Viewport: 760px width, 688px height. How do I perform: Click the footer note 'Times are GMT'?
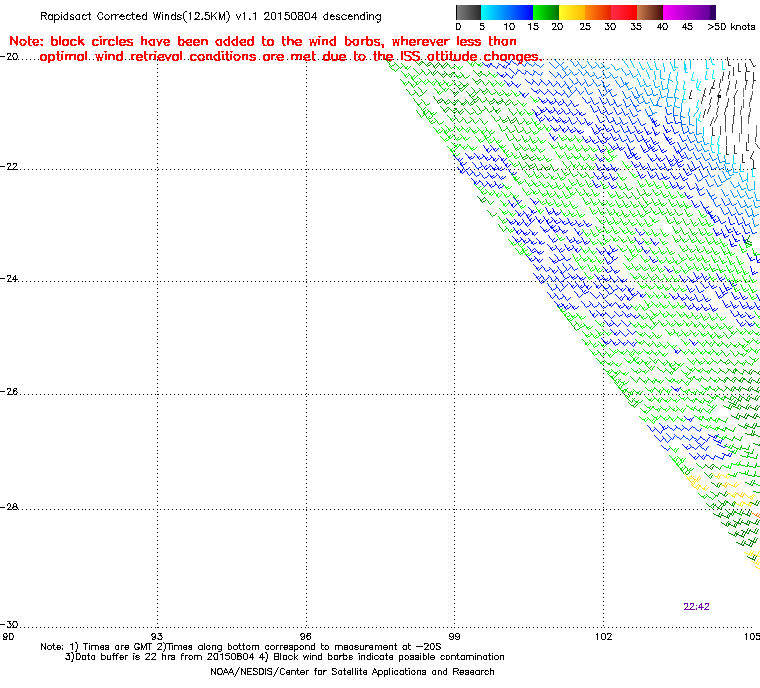tap(118, 647)
